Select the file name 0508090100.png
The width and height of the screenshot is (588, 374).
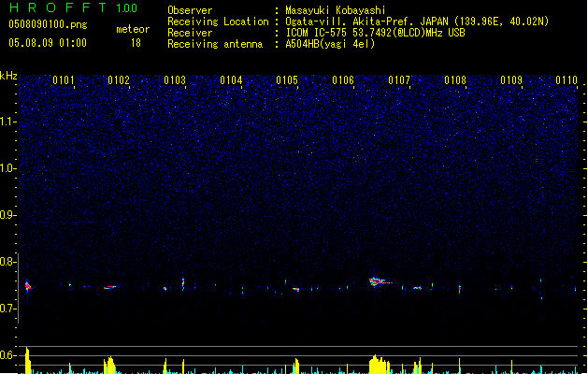48,24
